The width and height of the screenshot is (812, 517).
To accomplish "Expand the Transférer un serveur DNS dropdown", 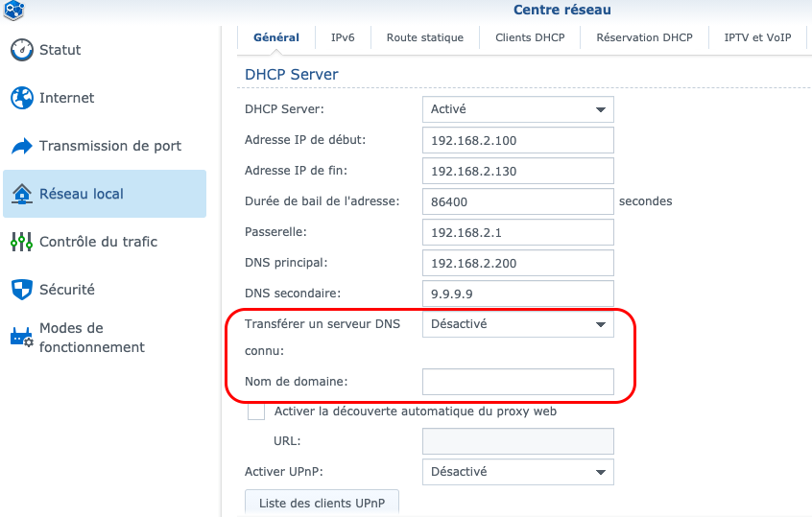I will (x=517, y=324).
